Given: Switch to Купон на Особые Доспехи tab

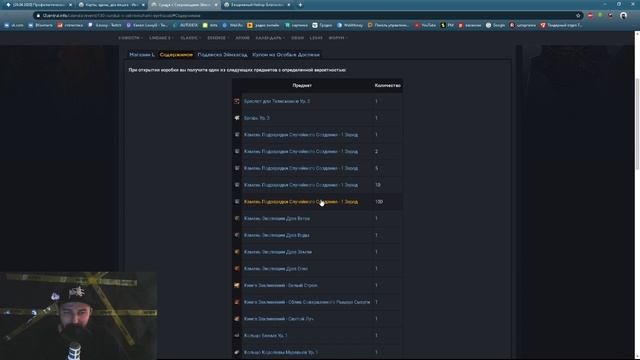Looking at the screenshot, I should (286, 54).
